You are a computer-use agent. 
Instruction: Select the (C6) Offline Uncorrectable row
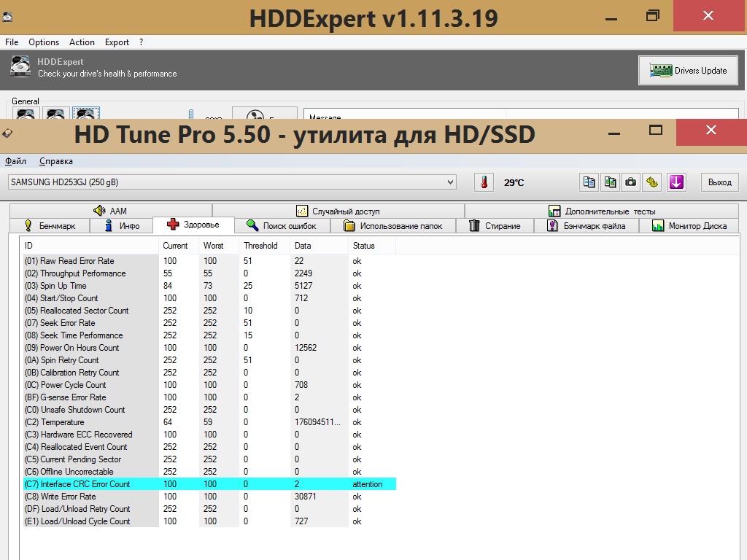tap(209, 472)
